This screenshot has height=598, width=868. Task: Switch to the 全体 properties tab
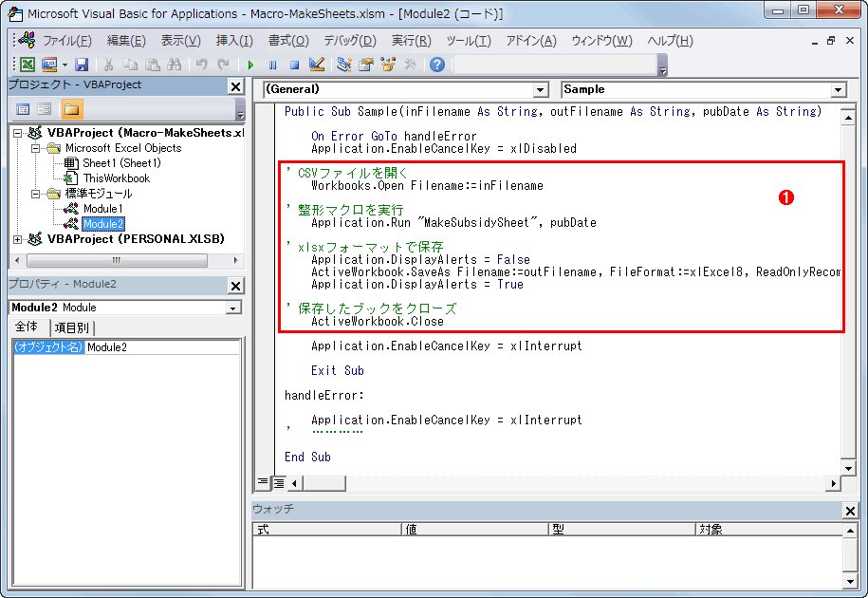click(27, 327)
